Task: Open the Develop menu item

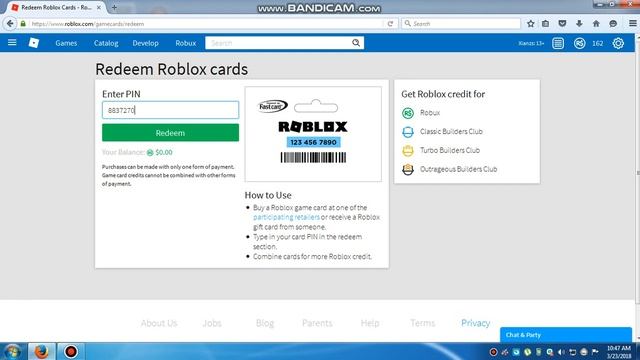Action: click(145, 43)
